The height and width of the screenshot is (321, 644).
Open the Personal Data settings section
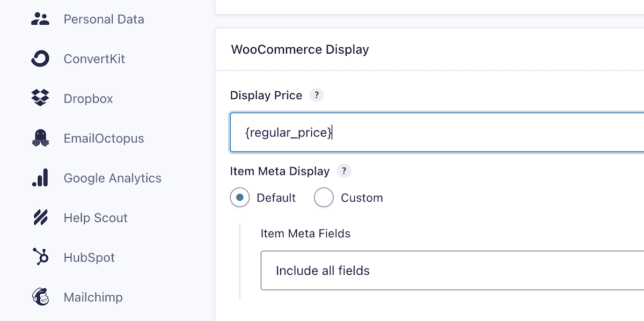pos(104,19)
